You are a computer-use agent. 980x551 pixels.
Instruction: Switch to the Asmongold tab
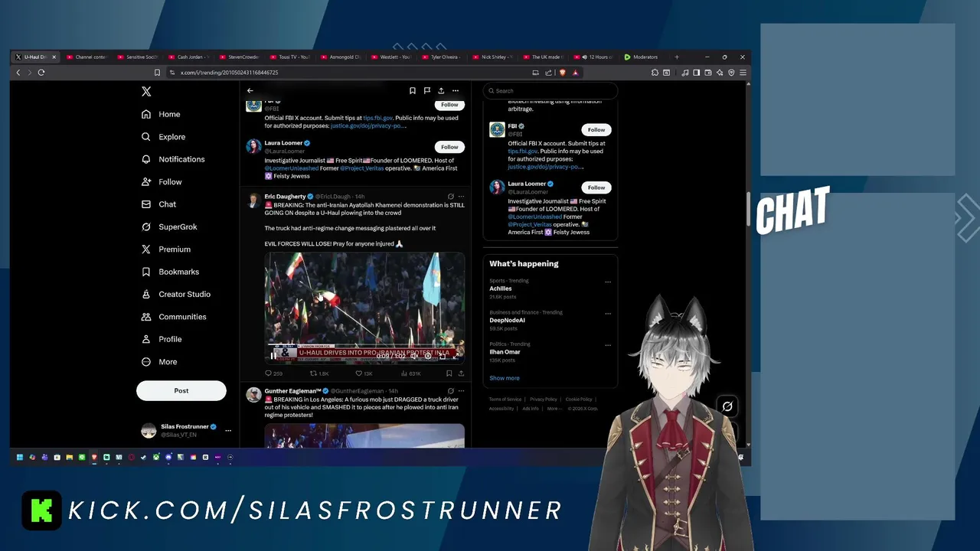point(341,57)
